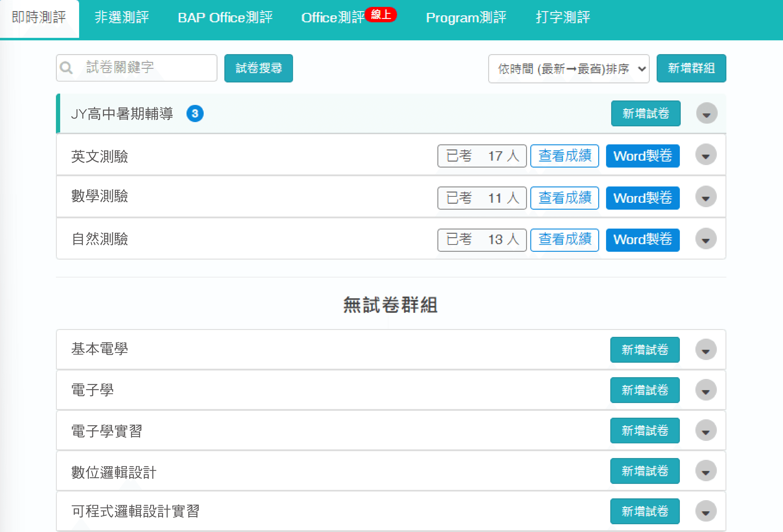Switch to the Program測評 tab

[x=466, y=18]
